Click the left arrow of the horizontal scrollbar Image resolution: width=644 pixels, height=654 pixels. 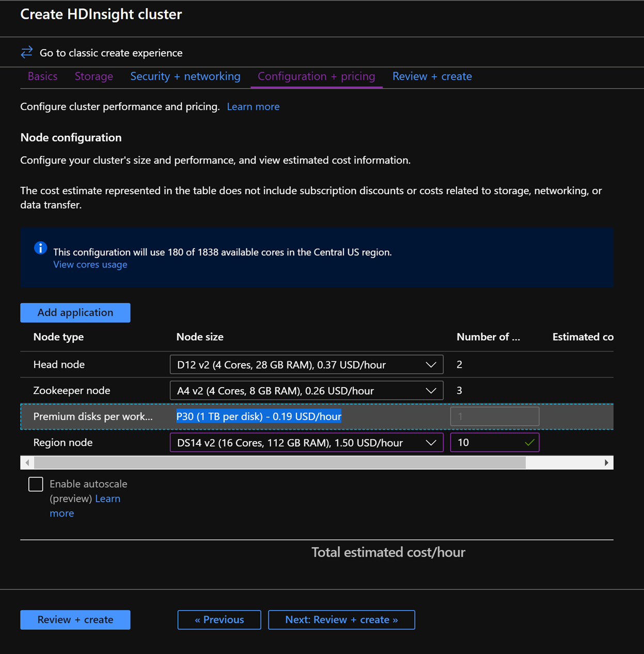(x=26, y=462)
